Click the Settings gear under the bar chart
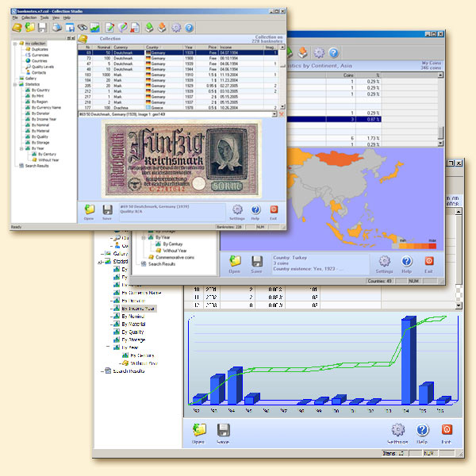 (x=398, y=430)
